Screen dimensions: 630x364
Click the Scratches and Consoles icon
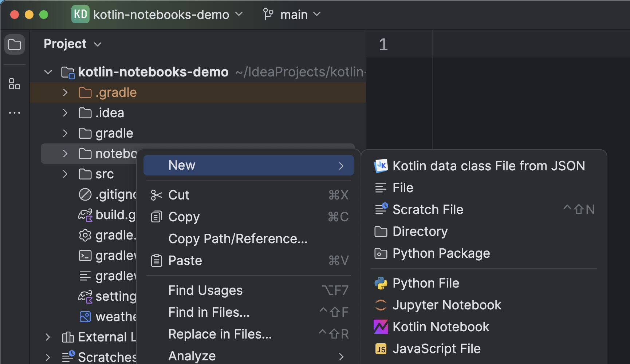coord(68,357)
